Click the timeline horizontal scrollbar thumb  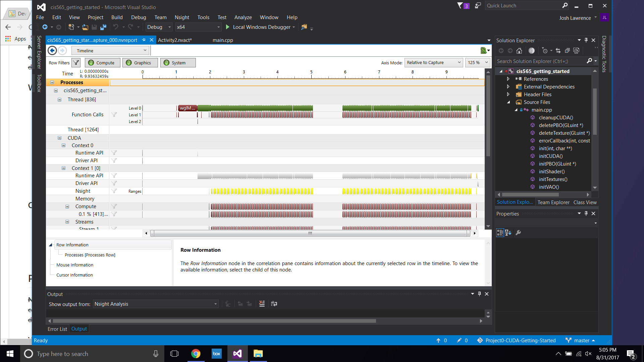[x=310, y=233]
